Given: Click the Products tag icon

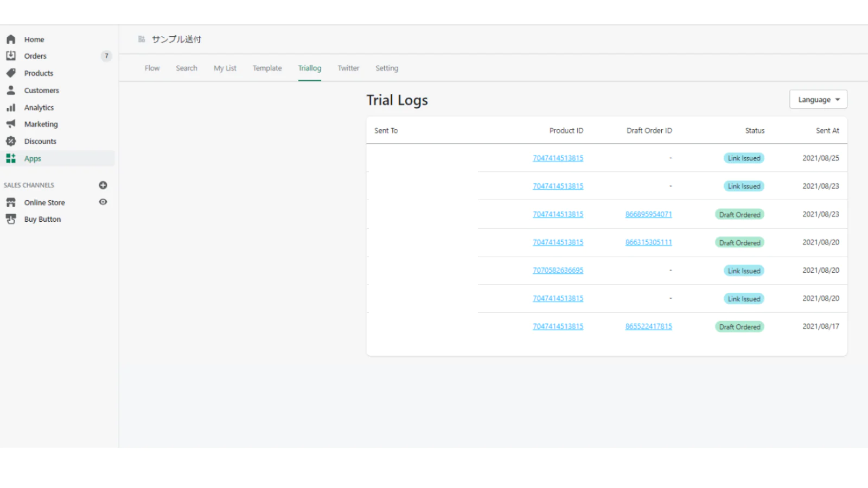Looking at the screenshot, I should tap(11, 73).
